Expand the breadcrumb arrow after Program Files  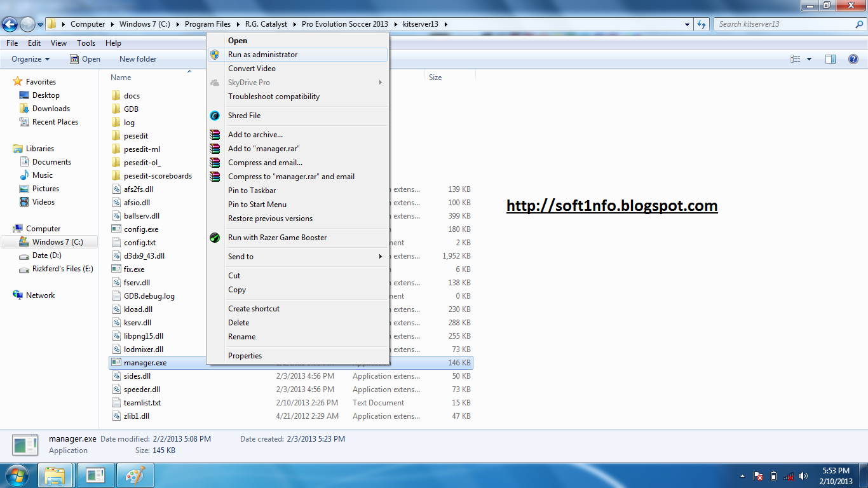[x=238, y=24]
